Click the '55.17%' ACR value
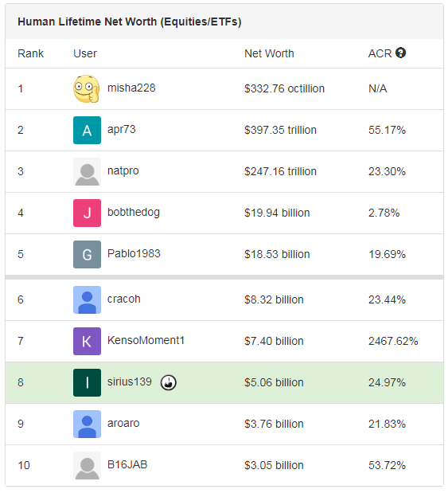 coord(387,130)
